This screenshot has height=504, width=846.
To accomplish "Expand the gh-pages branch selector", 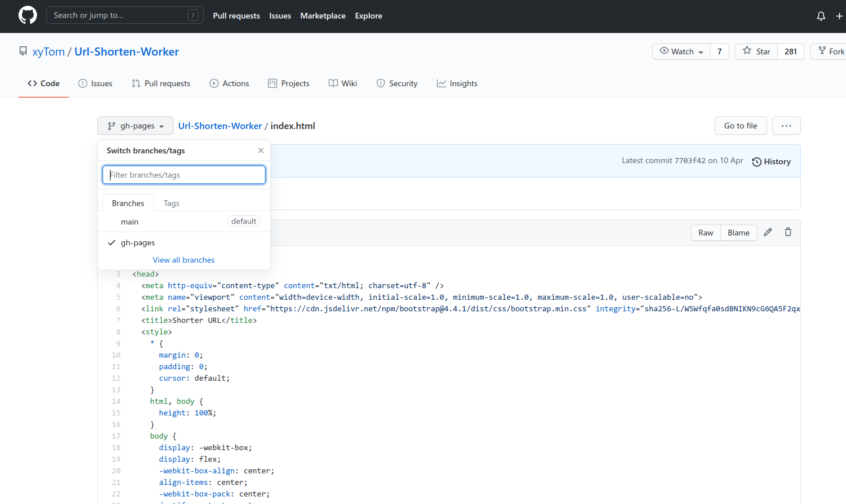I will click(135, 126).
